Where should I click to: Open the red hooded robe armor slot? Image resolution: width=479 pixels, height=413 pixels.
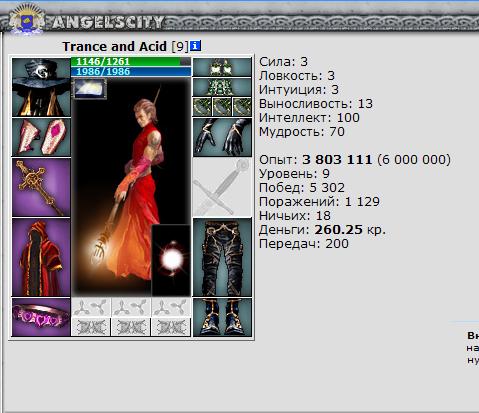(41, 257)
